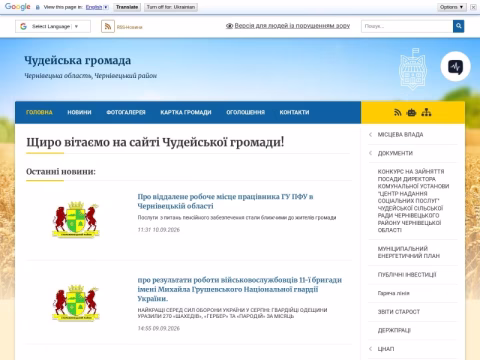This screenshot has height=360, width=480.
Task: Open news about ГУ ПФУ remote workplace
Action: [225, 201]
